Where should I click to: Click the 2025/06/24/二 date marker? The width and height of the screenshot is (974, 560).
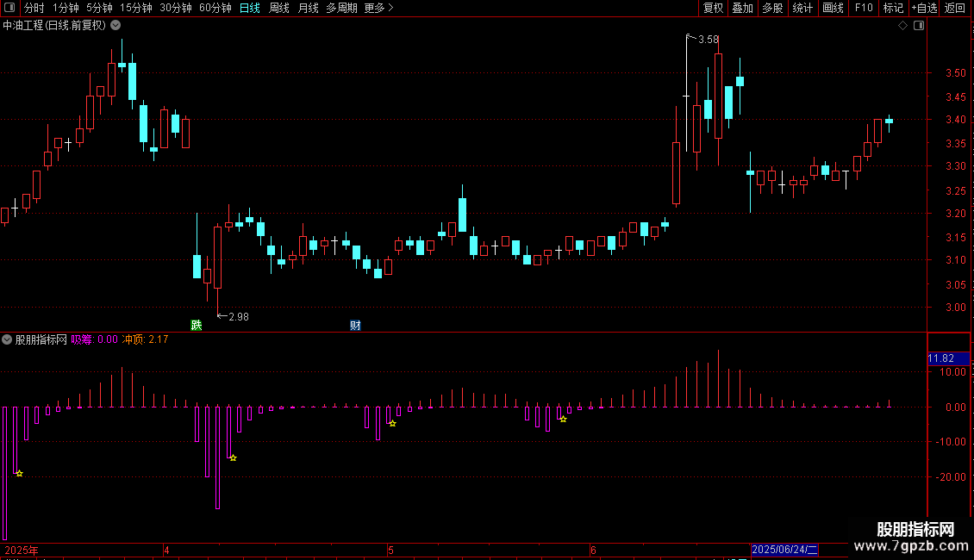tap(784, 550)
